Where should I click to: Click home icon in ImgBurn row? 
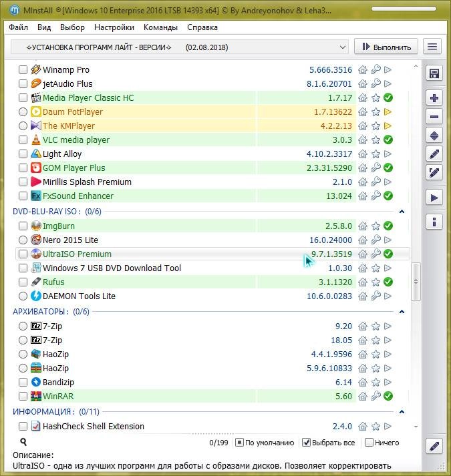point(363,226)
